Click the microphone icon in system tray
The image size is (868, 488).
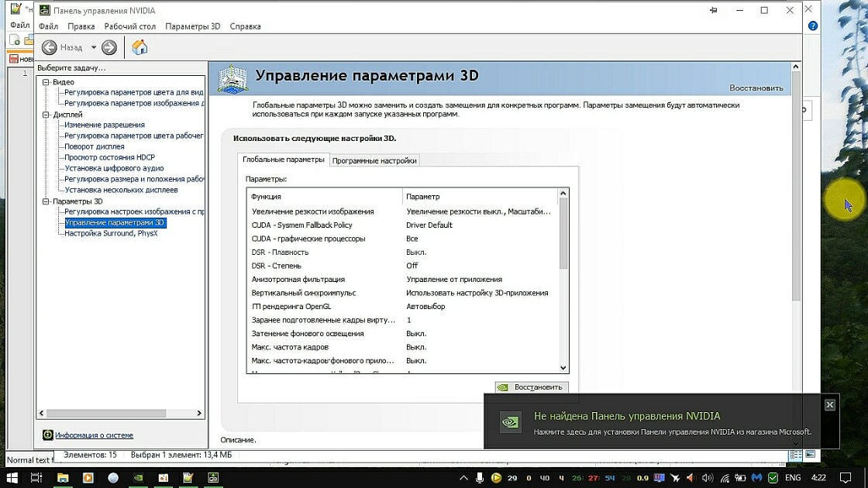point(480,477)
